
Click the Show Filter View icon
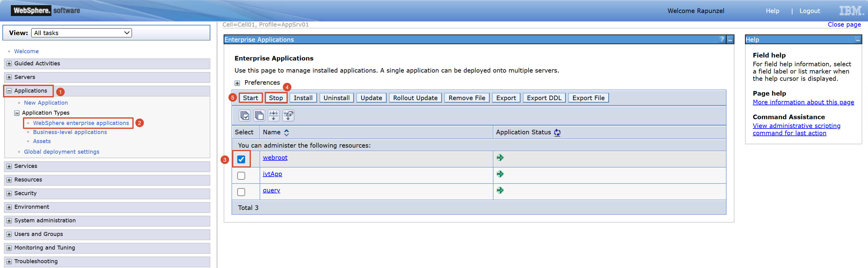point(274,116)
